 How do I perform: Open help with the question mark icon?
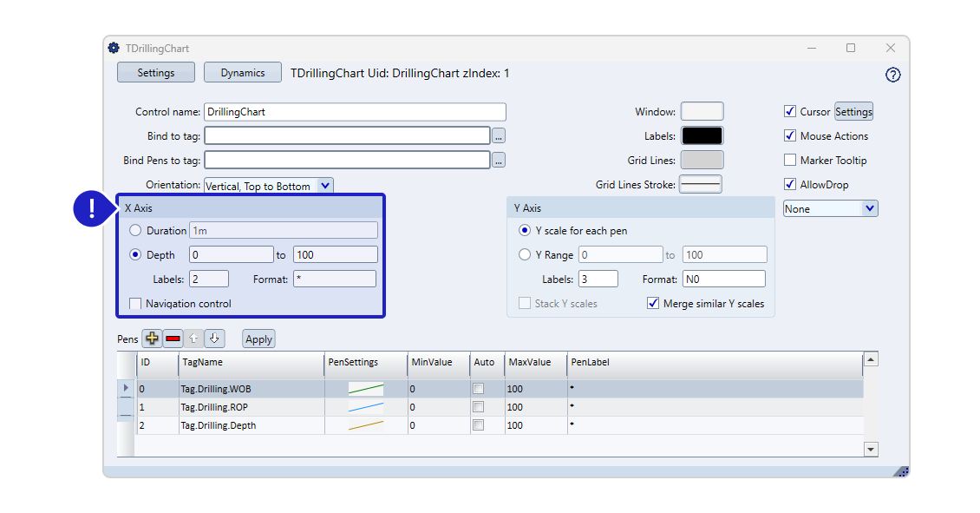pyautogui.click(x=892, y=75)
